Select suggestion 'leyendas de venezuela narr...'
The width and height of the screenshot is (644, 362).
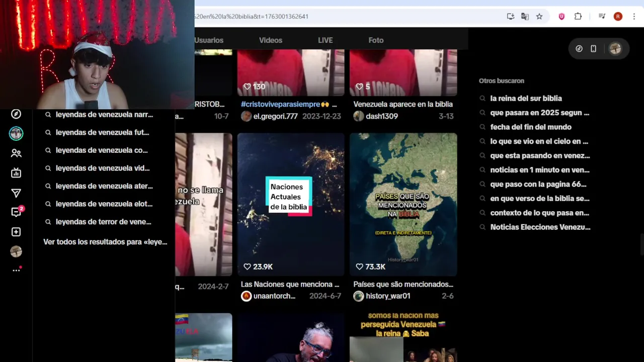click(104, 115)
